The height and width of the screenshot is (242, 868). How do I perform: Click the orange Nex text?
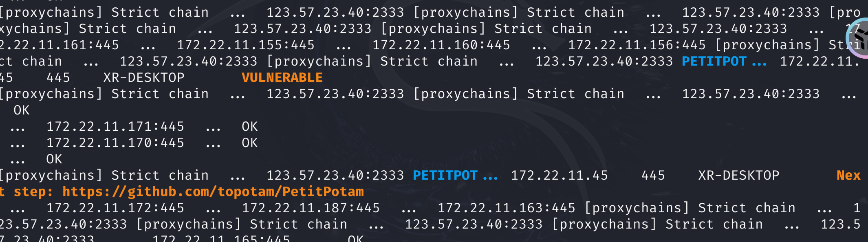pyautogui.click(x=848, y=176)
